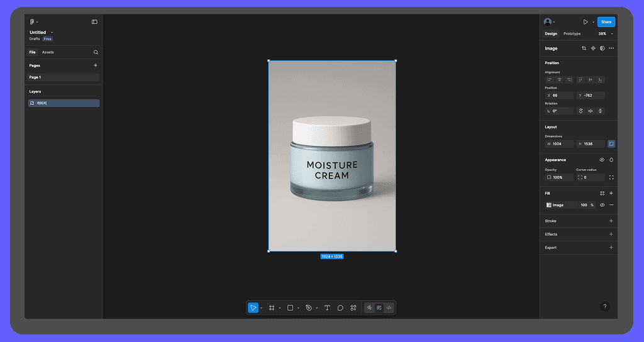Align vertical centers icon
The height and width of the screenshot is (342, 644).
coord(590,80)
